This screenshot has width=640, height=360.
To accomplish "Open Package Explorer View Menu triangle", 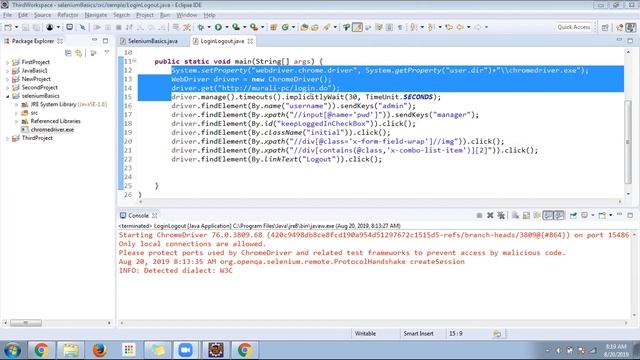I will click(x=107, y=53).
